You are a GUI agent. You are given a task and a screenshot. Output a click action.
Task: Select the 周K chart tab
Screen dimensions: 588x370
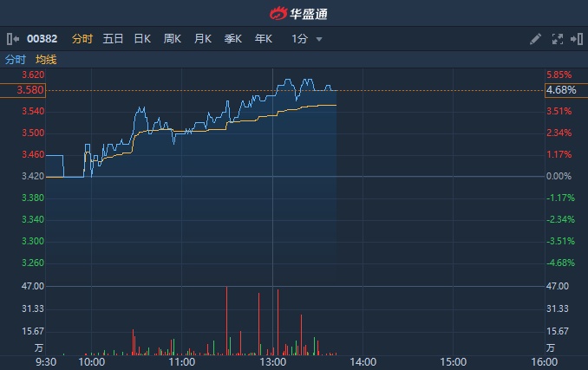(x=173, y=39)
